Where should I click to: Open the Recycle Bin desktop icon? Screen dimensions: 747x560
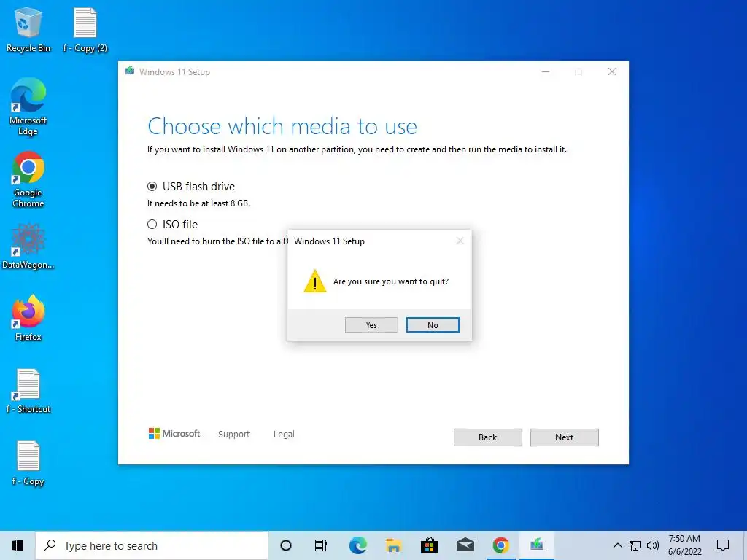coord(28,30)
